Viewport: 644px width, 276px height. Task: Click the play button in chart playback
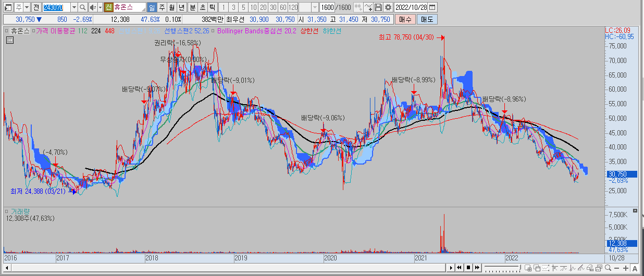click(x=451, y=268)
